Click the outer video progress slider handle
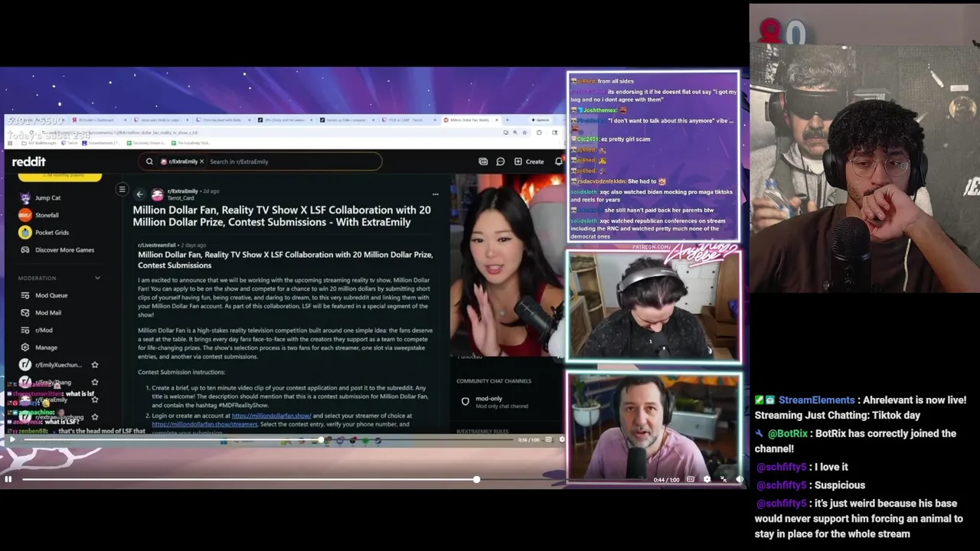Image resolution: width=980 pixels, height=551 pixels. (x=476, y=480)
